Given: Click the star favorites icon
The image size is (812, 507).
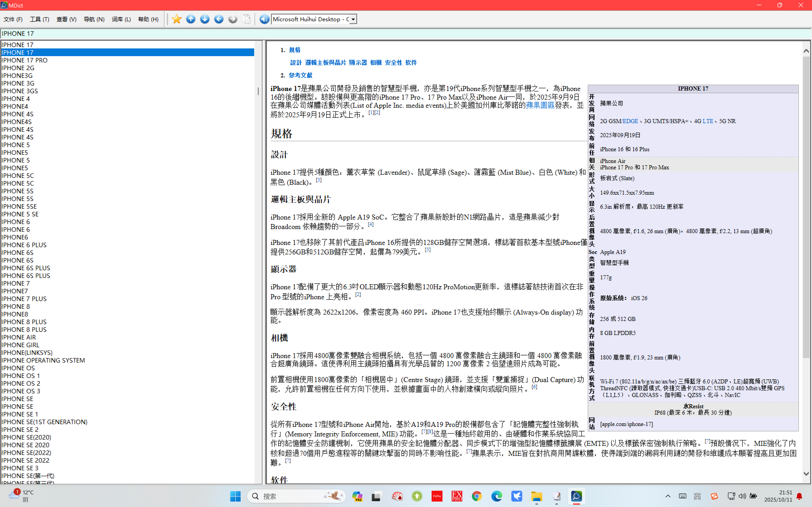Looking at the screenshot, I should pyautogui.click(x=176, y=19).
